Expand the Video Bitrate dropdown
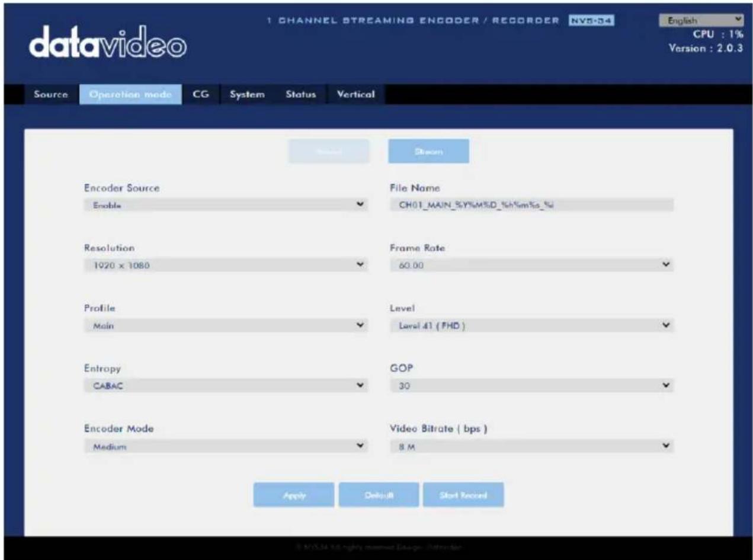Image resolution: width=753 pixels, height=560 pixels. [532, 447]
